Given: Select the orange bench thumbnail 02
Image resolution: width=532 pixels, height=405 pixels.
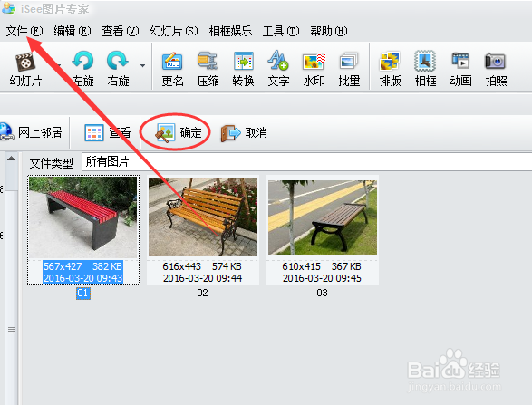Looking at the screenshot, I should tap(203, 217).
